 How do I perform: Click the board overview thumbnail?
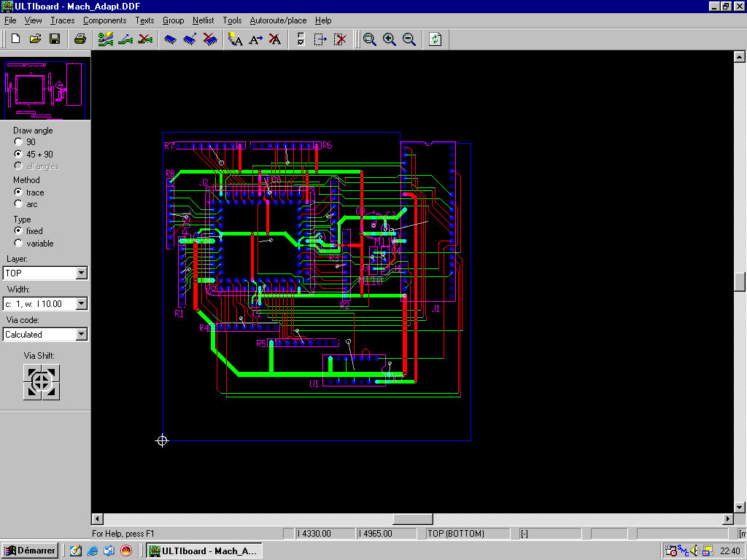(45, 90)
